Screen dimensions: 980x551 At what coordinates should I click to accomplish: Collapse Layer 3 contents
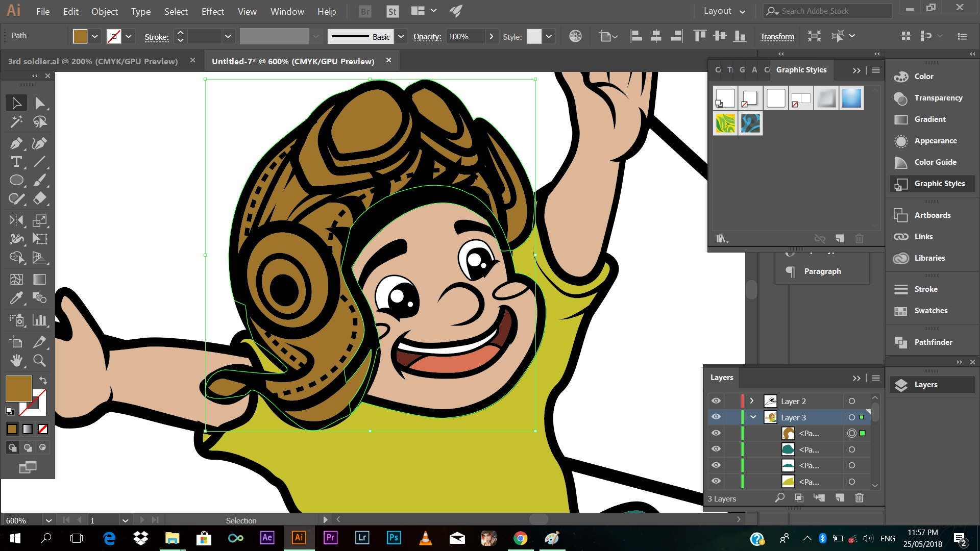753,417
